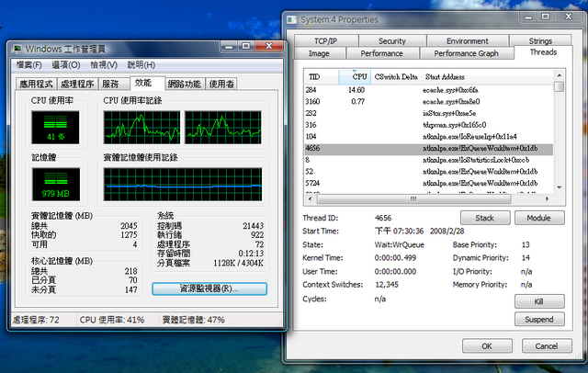The image size is (588, 373).
Task: Click 控制碼 value 21443
Action: click(254, 226)
